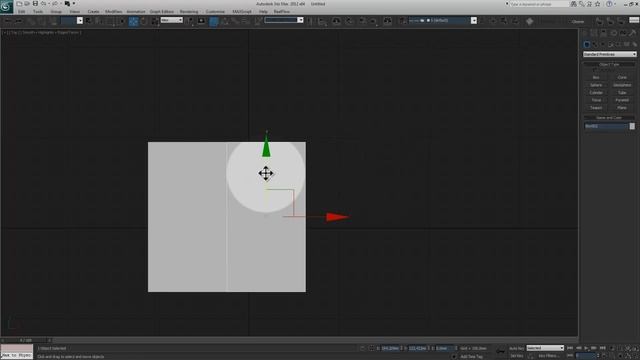This screenshot has height=360, width=640.
Task: Open the 3ds Max application menu logo
Action: click(7, 7)
